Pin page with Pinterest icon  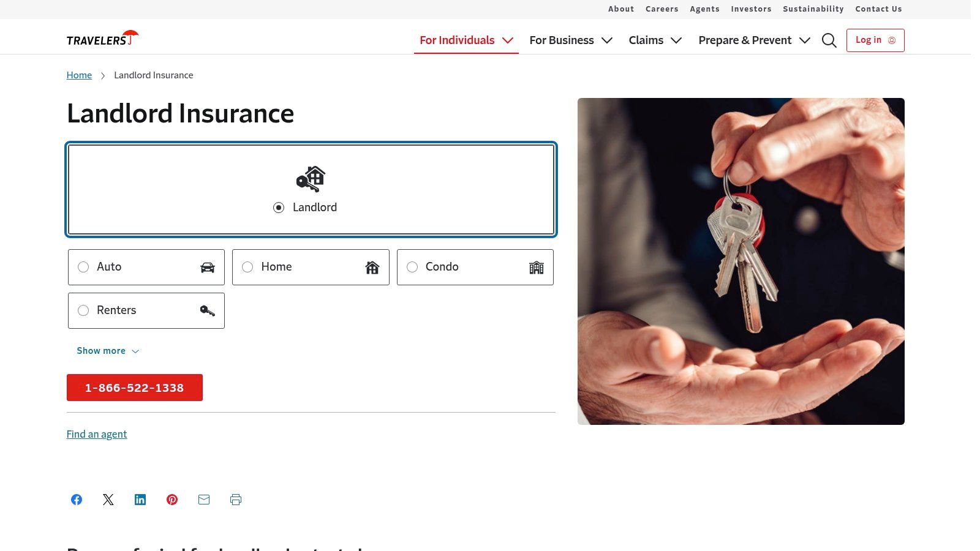point(172,500)
